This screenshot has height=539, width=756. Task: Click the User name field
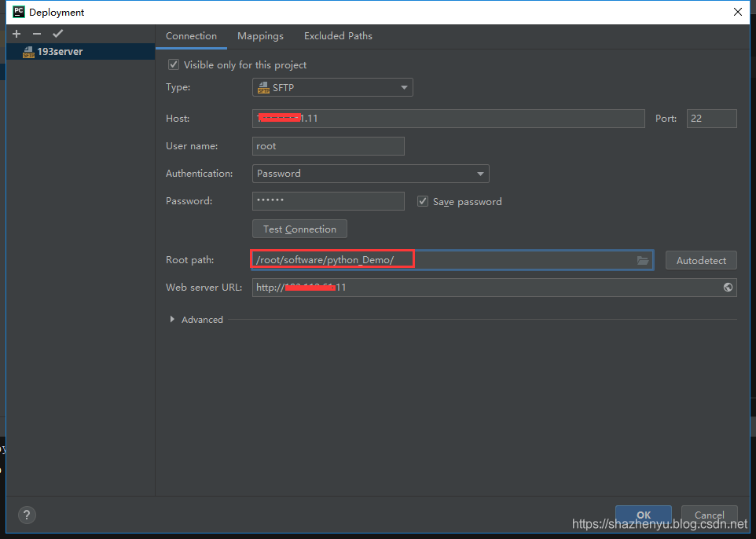[328, 146]
